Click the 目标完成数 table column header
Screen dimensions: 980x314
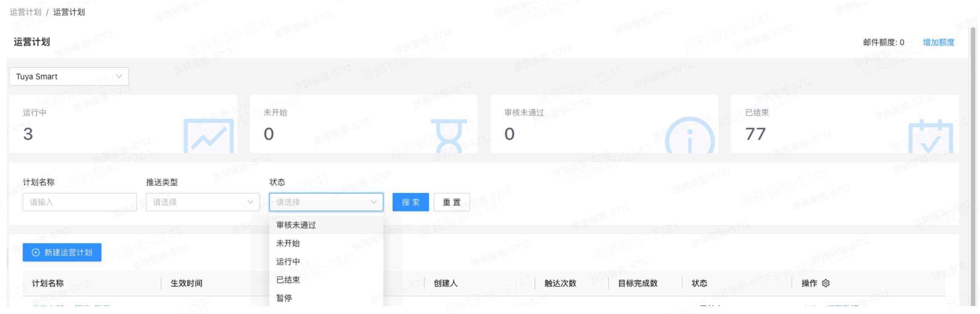pos(638,283)
